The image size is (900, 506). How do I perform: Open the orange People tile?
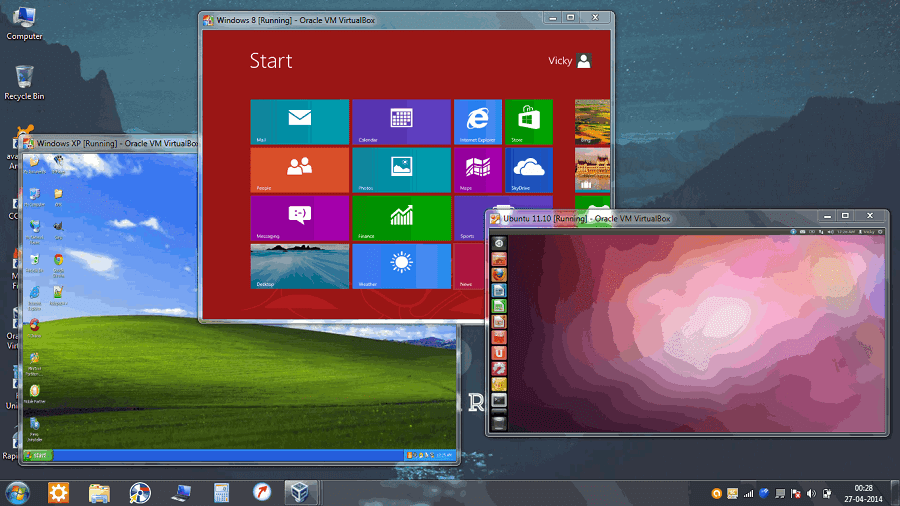tap(300, 170)
